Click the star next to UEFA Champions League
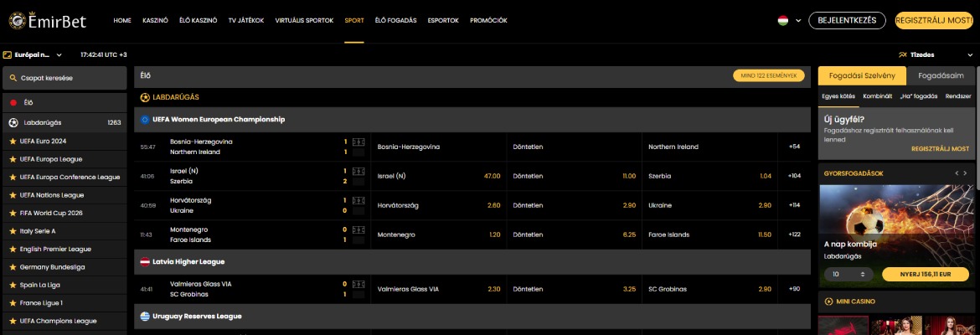The height and width of the screenshot is (335, 980). coord(13,322)
